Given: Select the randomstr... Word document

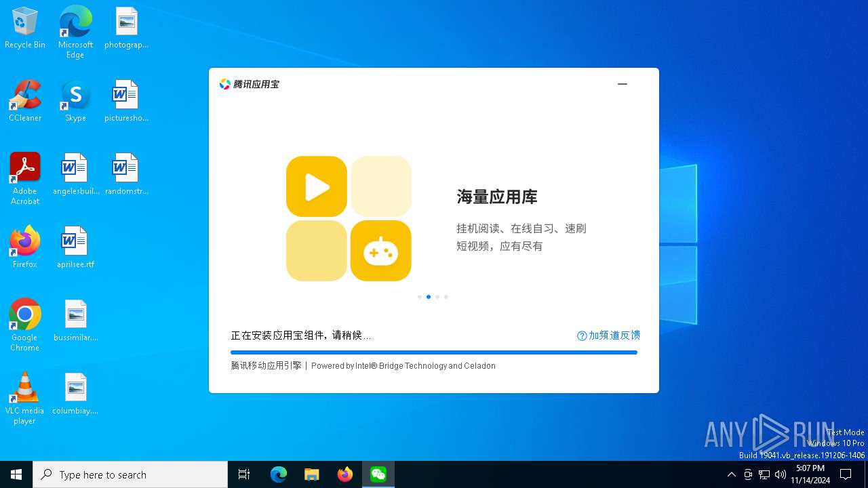Looking at the screenshot, I should [126, 175].
